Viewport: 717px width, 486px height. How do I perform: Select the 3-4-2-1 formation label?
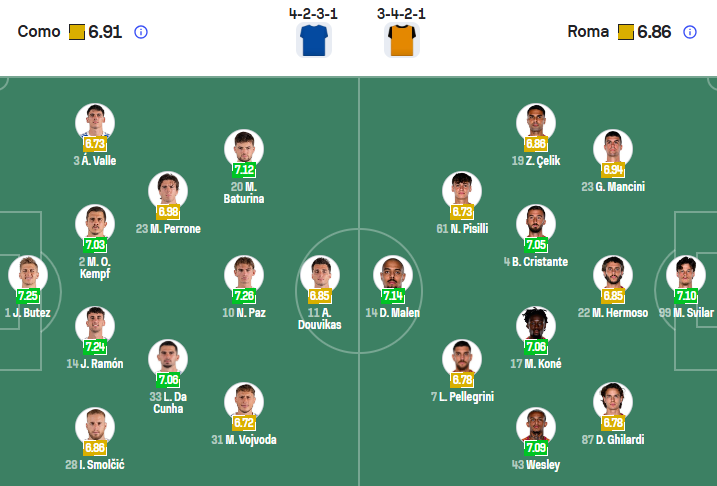pyautogui.click(x=401, y=14)
